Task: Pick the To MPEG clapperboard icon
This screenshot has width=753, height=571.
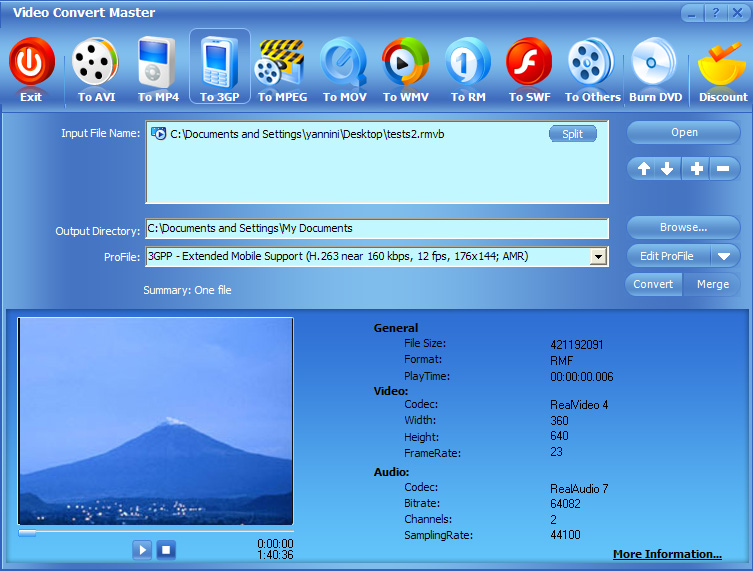Action: pyautogui.click(x=280, y=63)
